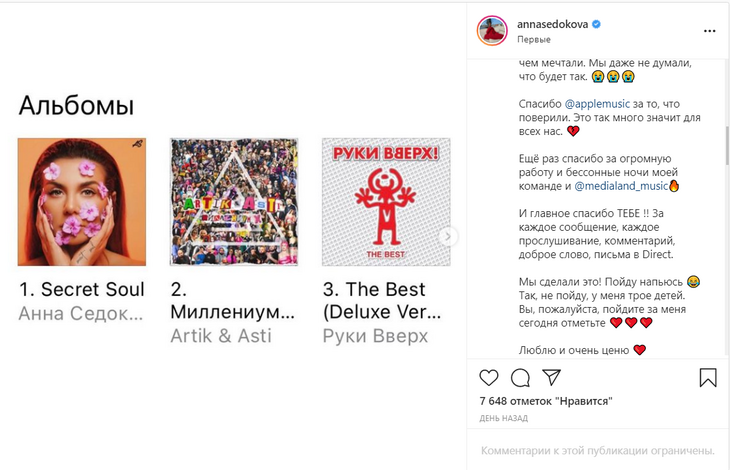Image resolution: width=730 pixels, height=470 pixels.
Task: Open the comment bubble icon
Action: (x=520, y=378)
